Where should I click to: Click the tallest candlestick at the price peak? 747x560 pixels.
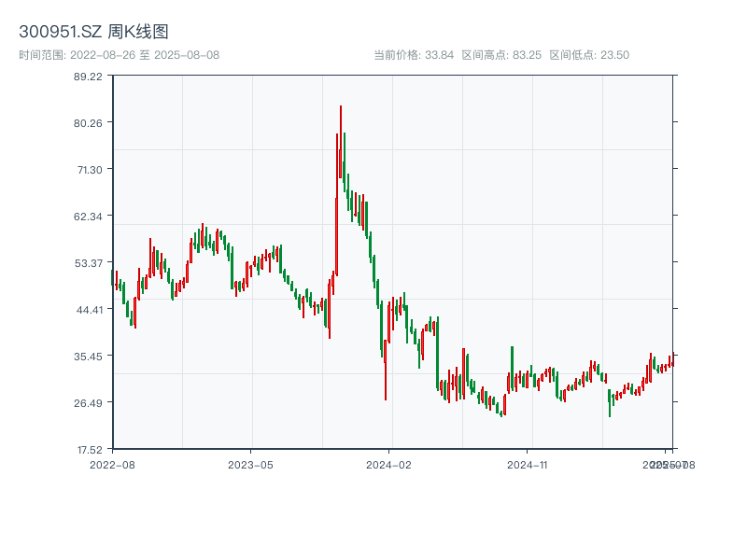(341, 140)
